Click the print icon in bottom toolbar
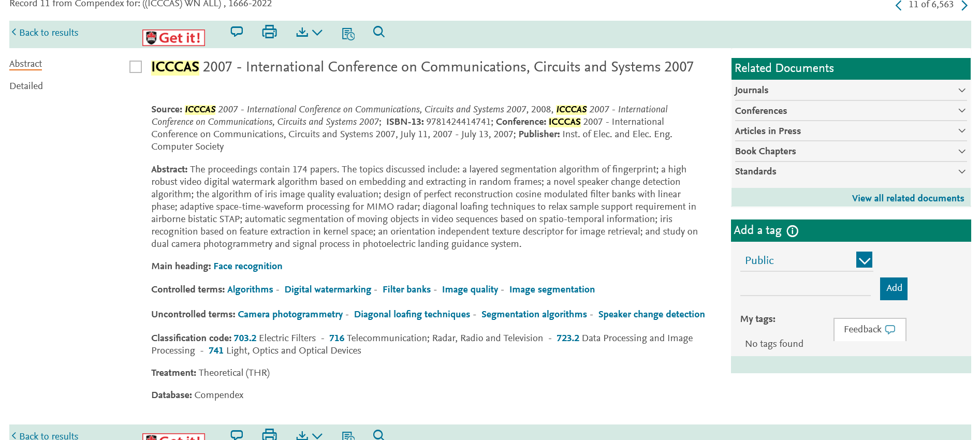Viewport: 980px width, 440px height. [x=269, y=434]
